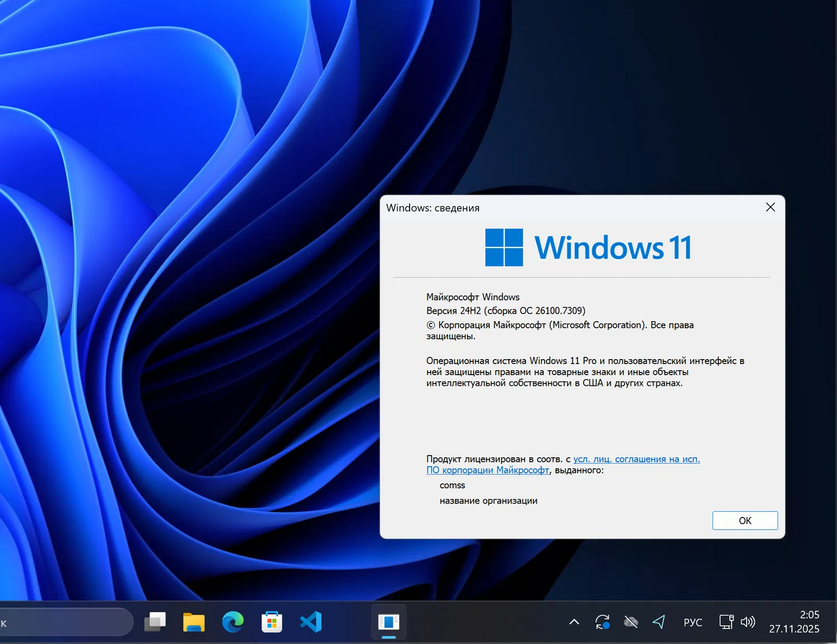
Task: Launch Microsoft Edge from the taskbar
Action: pos(233,622)
